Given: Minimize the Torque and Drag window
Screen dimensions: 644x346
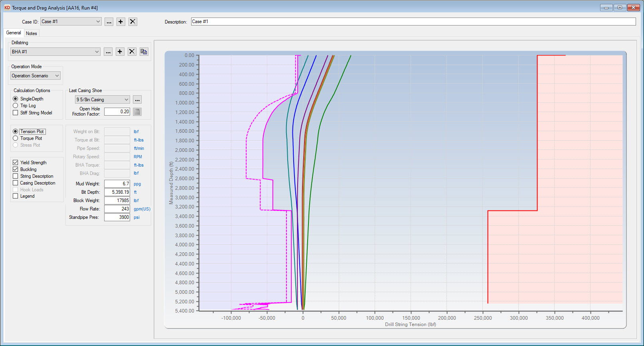Looking at the screenshot, I should (606, 8).
